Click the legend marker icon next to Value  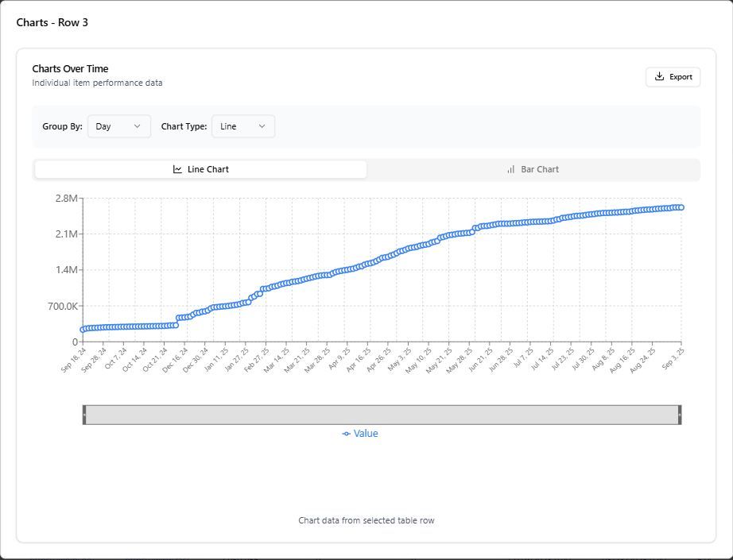point(346,433)
